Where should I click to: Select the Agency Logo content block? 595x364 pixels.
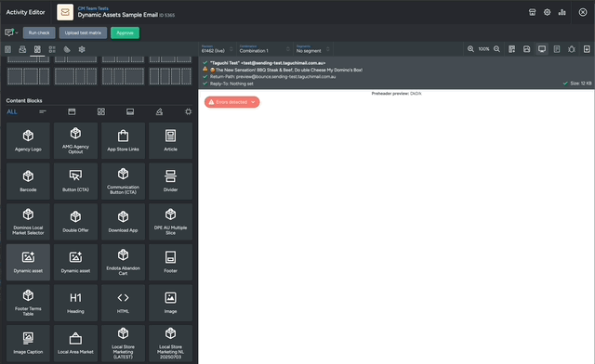[x=28, y=140]
